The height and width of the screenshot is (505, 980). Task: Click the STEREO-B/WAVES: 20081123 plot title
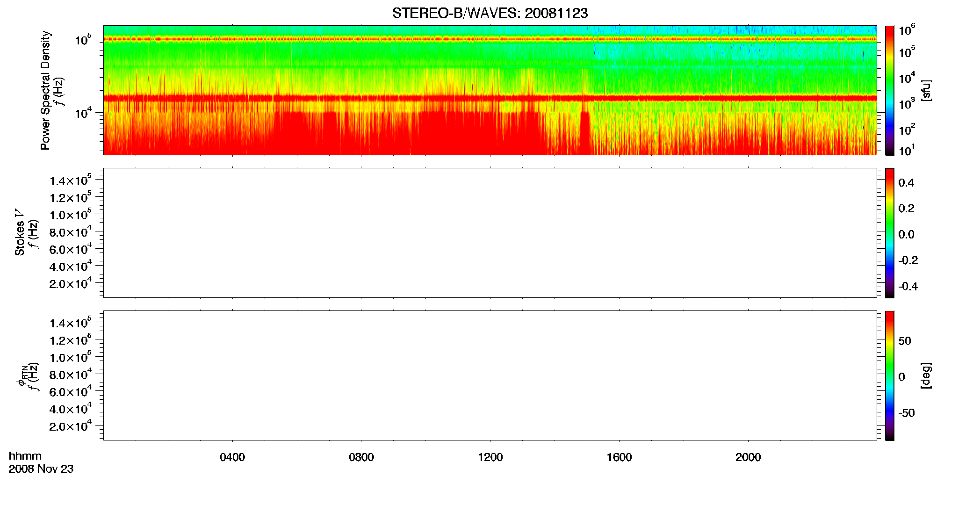tap(490, 13)
